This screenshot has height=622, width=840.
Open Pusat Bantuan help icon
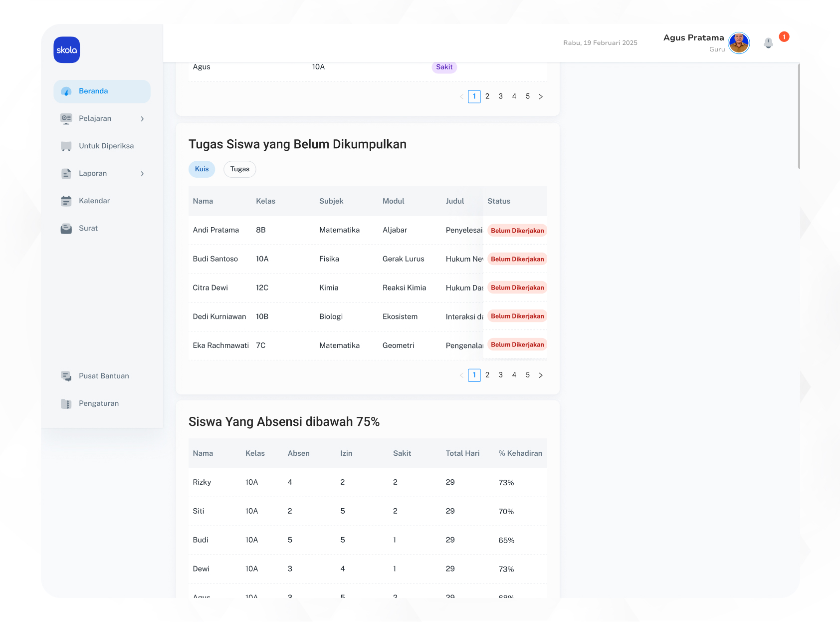click(x=66, y=376)
